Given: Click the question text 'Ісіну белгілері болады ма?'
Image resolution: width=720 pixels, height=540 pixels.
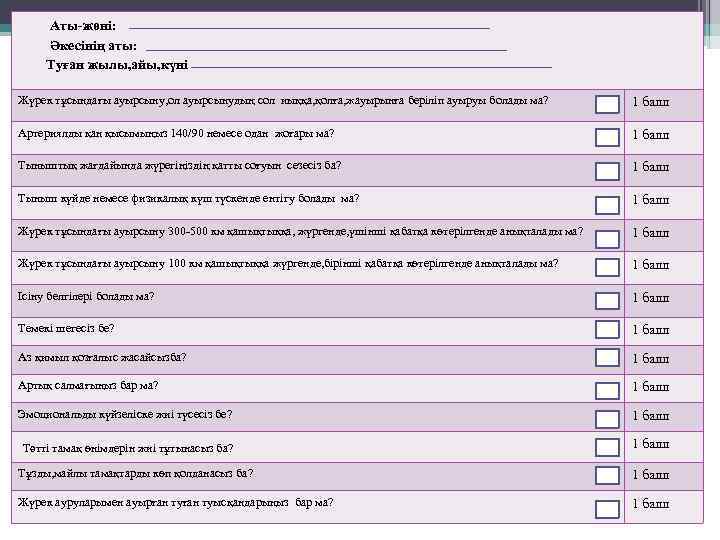Looking at the screenshot, I should pyautogui.click(x=87, y=296).
